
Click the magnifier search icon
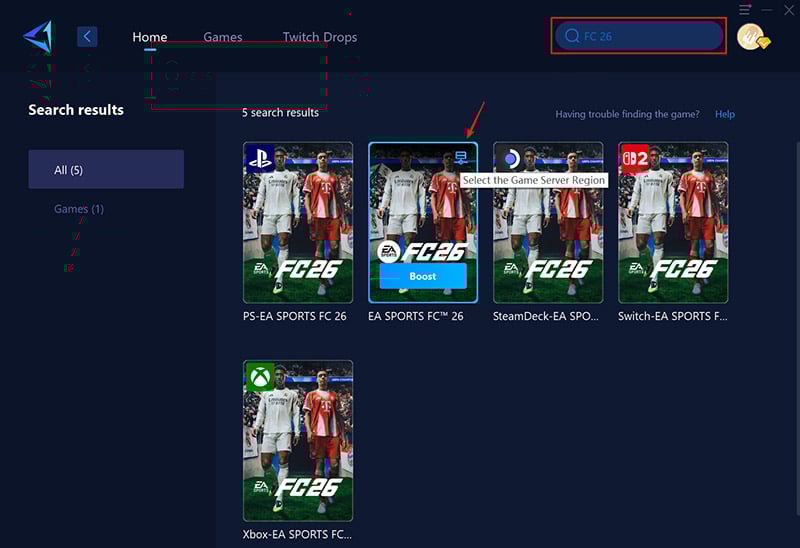pos(572,36)
